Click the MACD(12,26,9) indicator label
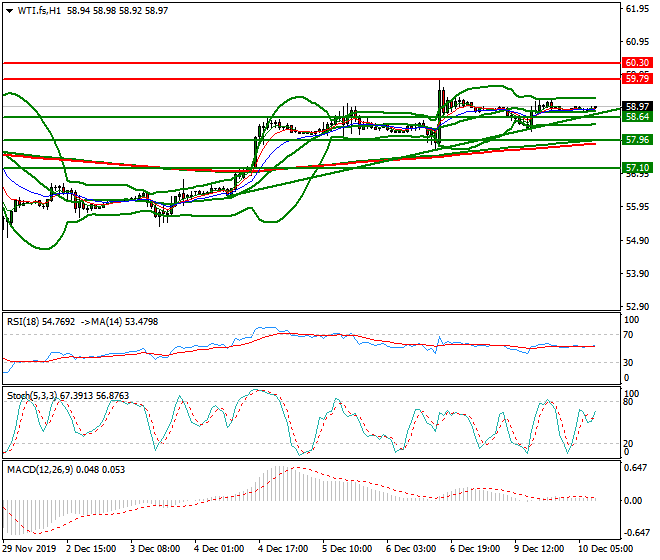This screenshot has width=660, height=560. pyautogui.click(x=40, y=468)
